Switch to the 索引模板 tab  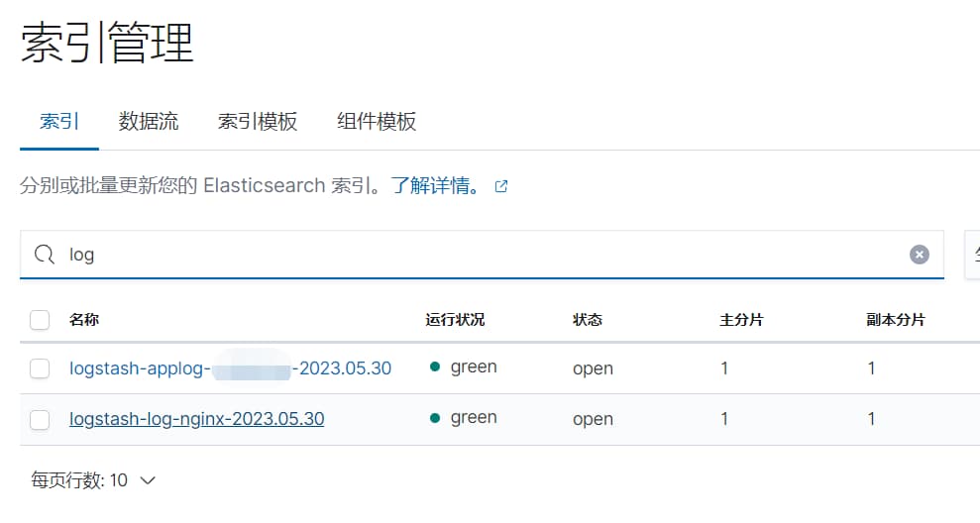click(x=258, y=121)
